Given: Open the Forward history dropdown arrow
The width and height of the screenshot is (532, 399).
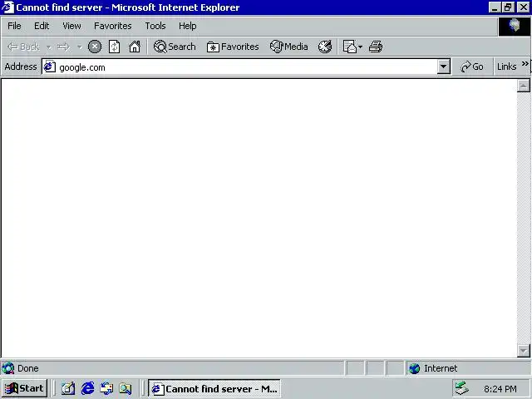Looking at the screenshot, I should pos(80,47).
